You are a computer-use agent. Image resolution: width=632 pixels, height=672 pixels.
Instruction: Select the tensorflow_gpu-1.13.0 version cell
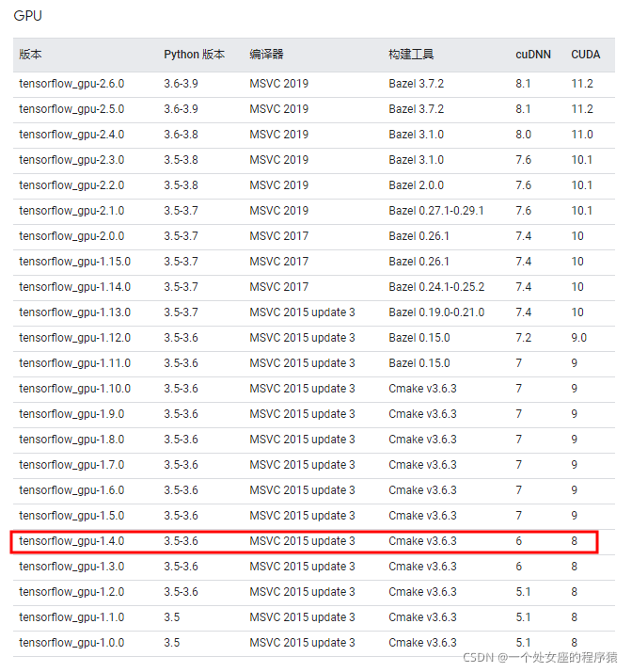click(75, 312)
